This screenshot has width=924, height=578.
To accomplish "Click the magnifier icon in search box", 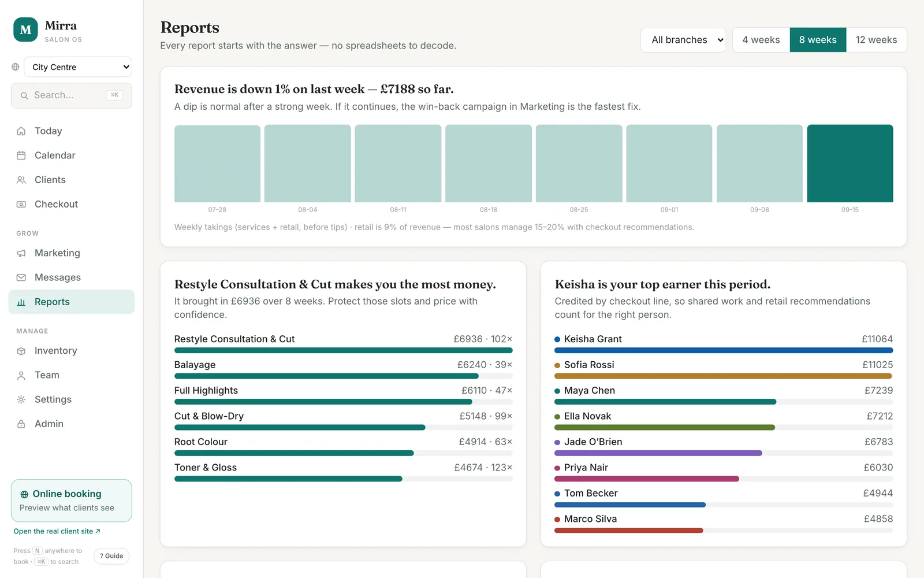I will (x=24, y=95).
